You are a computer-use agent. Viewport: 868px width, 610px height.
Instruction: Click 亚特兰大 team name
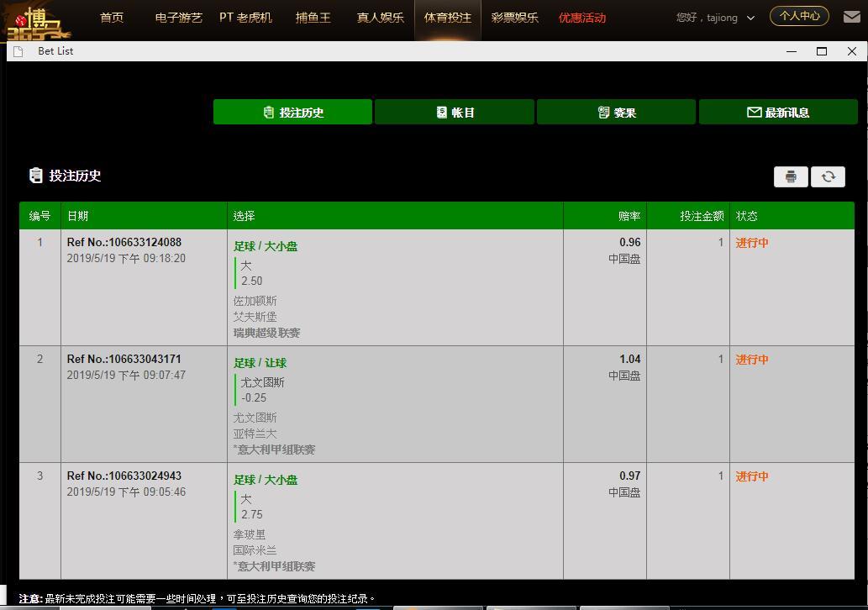pos(255,434)
